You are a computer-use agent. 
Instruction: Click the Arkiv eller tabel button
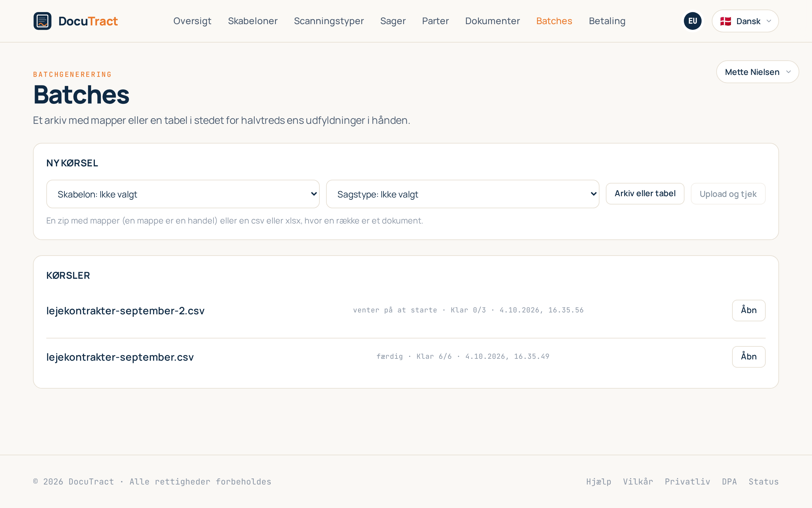coord(645,194)
